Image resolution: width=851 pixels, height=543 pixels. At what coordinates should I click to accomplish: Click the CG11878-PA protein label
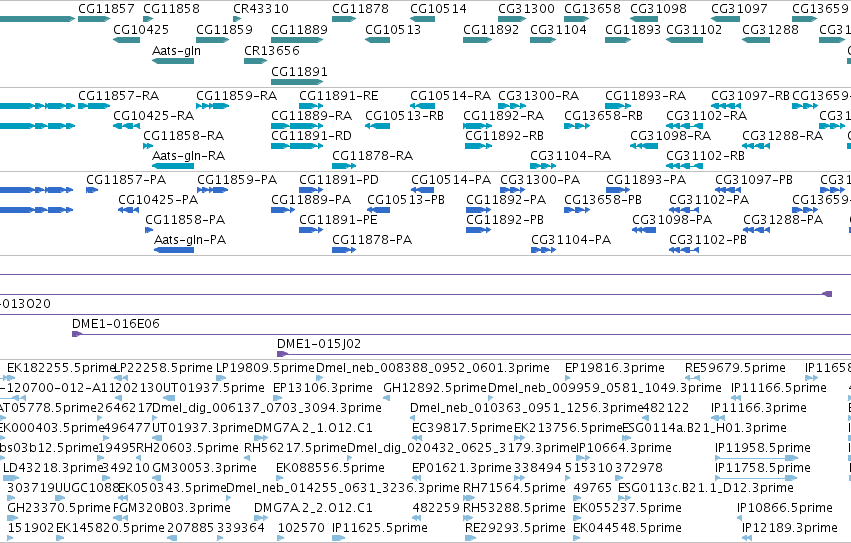[372, 239]
